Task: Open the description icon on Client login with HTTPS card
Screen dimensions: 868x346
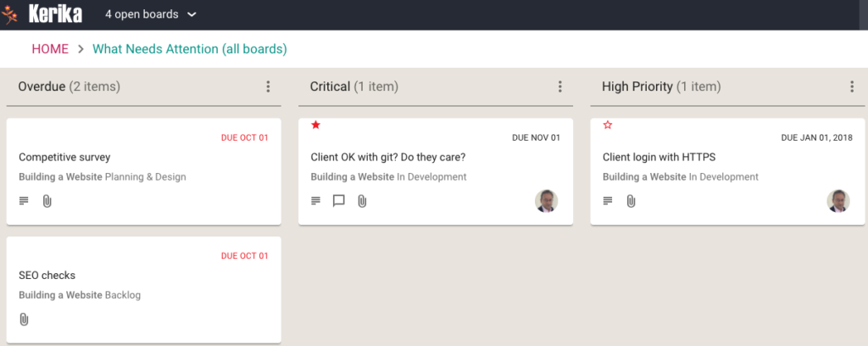Action: pos(607,201)
